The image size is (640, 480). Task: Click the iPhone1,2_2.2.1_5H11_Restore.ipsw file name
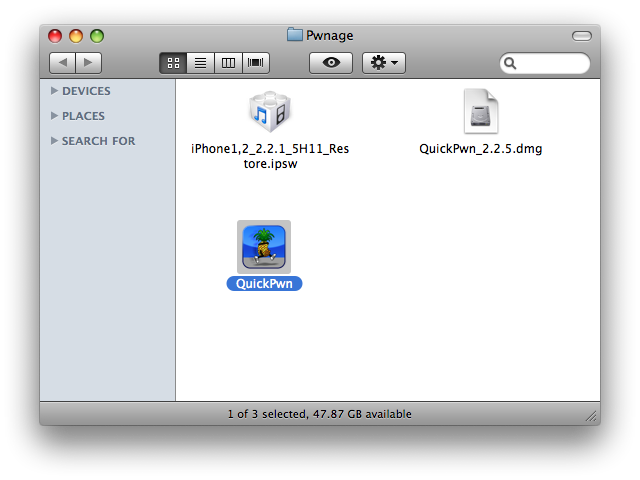point(270,156)
